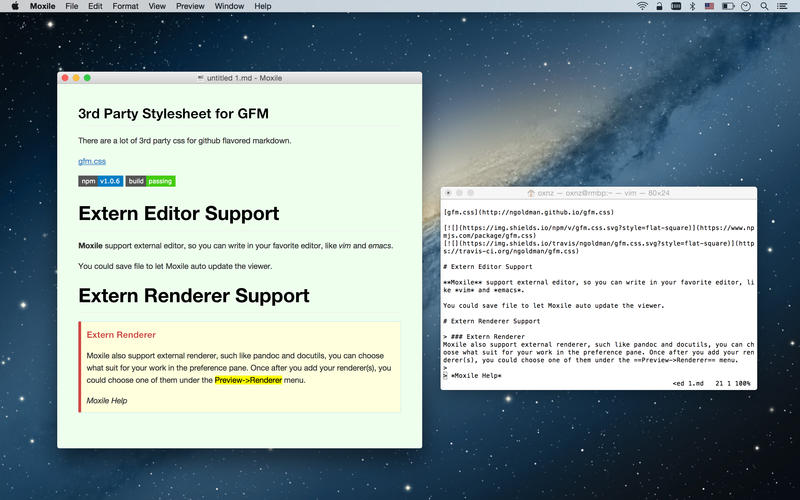The image size is (800, 500).
Task: Click the home icon in terminal title bar
Action: coord(531,193)
